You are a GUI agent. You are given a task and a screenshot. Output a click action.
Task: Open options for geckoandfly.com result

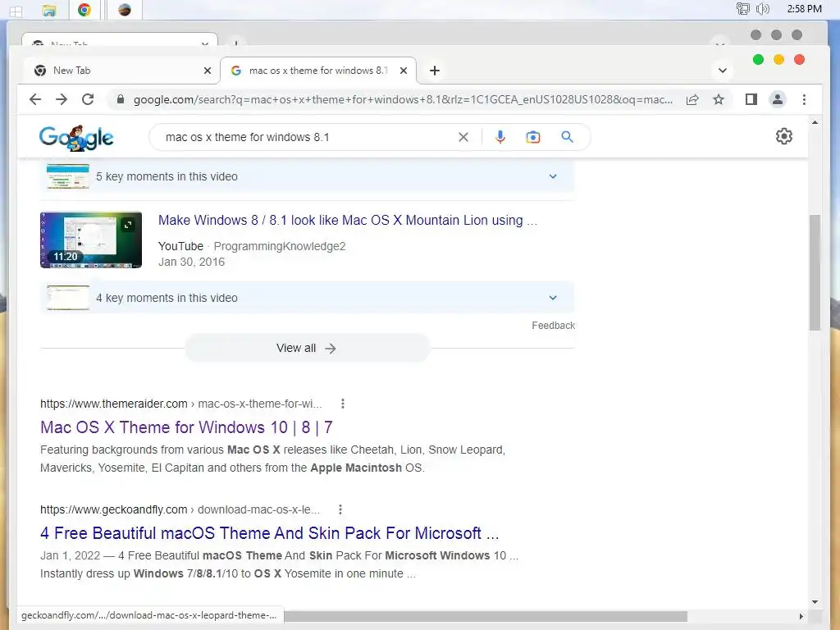coord(340,509)
